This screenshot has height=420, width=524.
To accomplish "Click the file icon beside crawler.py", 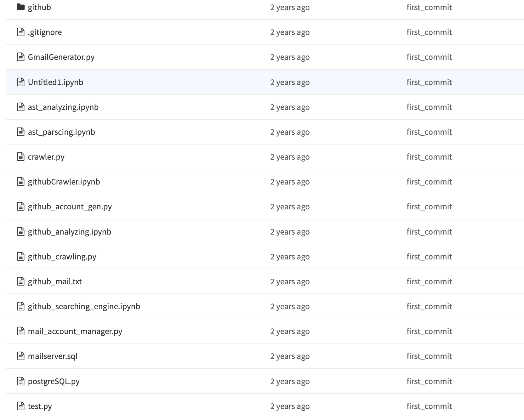I will click(20, 157).
